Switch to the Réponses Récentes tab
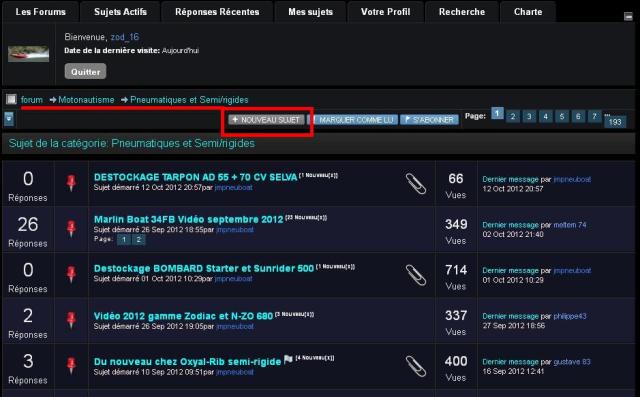 tap(217, 12)
